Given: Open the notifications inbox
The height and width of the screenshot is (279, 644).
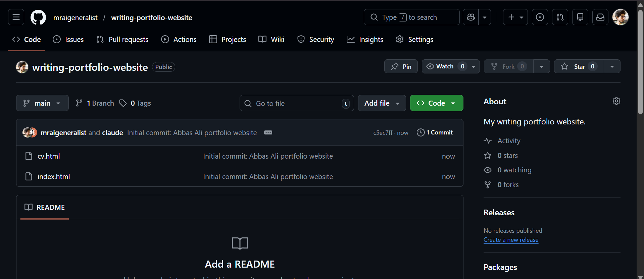Looking at the screenshot, I should pos(600,17).
